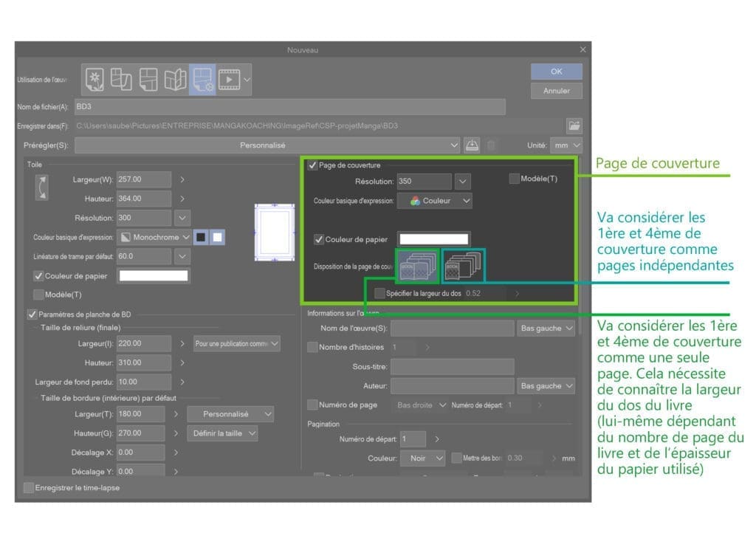The height and width of the screenshot is (533, 756).
Task: Swap width and height orientation icon
Action: [42, 188]
